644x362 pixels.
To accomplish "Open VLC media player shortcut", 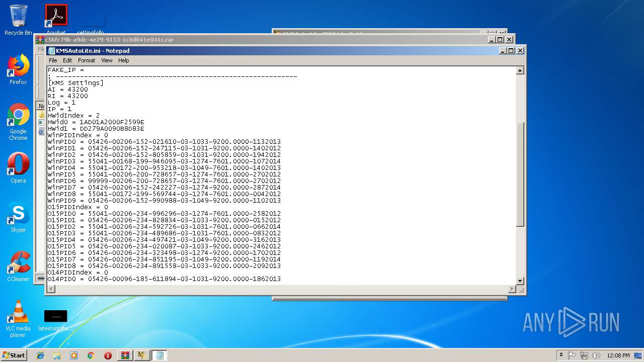I will (18, 319).
